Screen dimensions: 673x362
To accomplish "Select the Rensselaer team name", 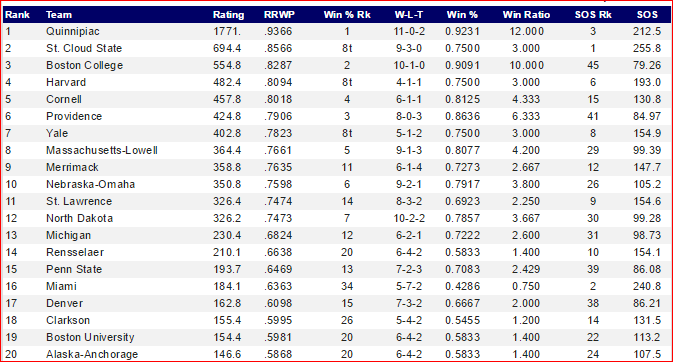I will pos(75,252).
